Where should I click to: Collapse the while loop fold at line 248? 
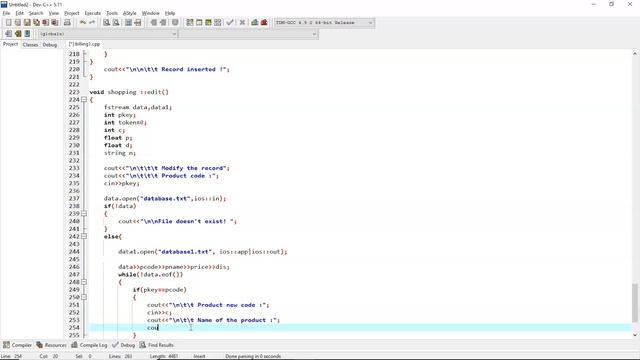pyautogui.click(x=84, y=282)
